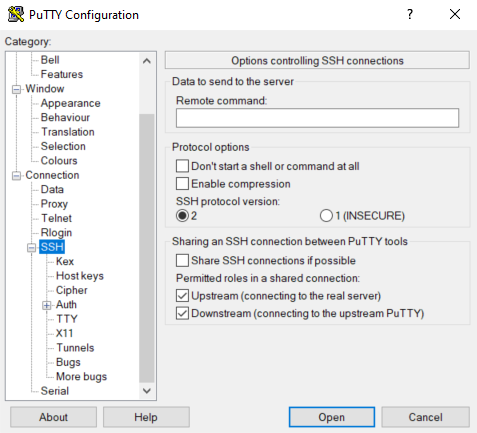Open the Serial settings
This screenshot has height=433, width=477.
click(55, 391)
